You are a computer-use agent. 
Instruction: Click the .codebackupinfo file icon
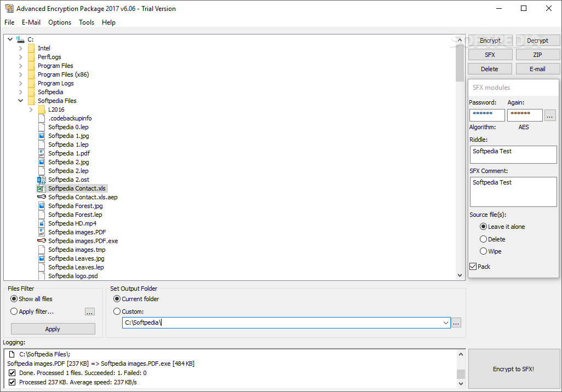pos(42,118)
